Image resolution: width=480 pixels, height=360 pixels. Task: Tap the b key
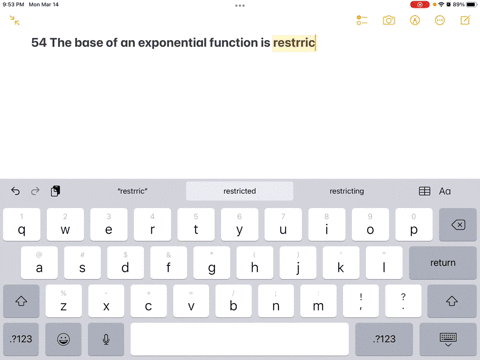click(233, 301)
